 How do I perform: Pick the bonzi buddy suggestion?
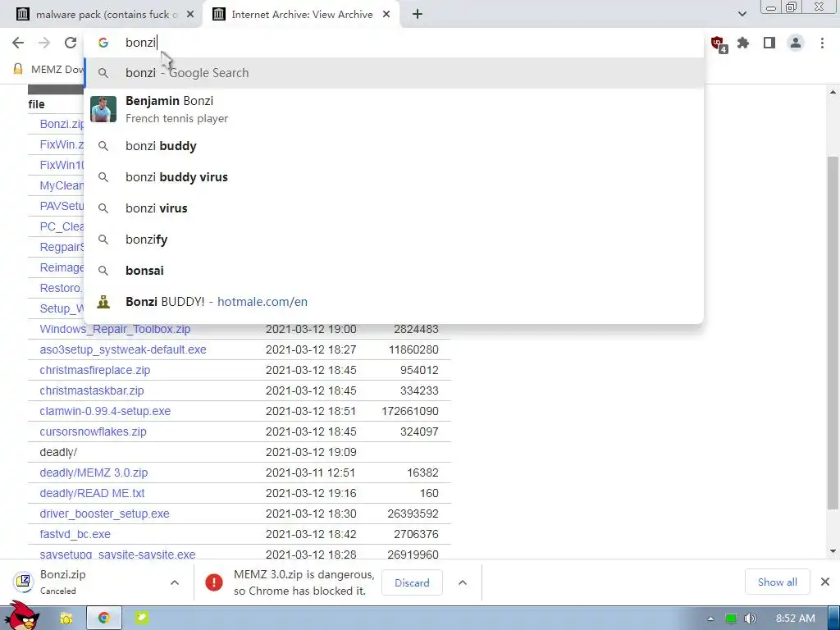394,146
